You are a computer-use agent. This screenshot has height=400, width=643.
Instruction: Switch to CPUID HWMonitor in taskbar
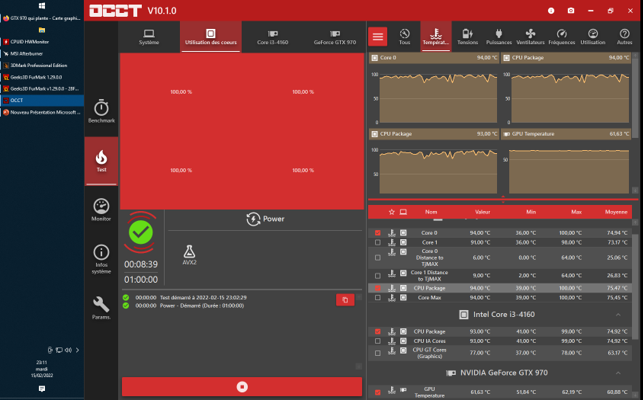42,41
